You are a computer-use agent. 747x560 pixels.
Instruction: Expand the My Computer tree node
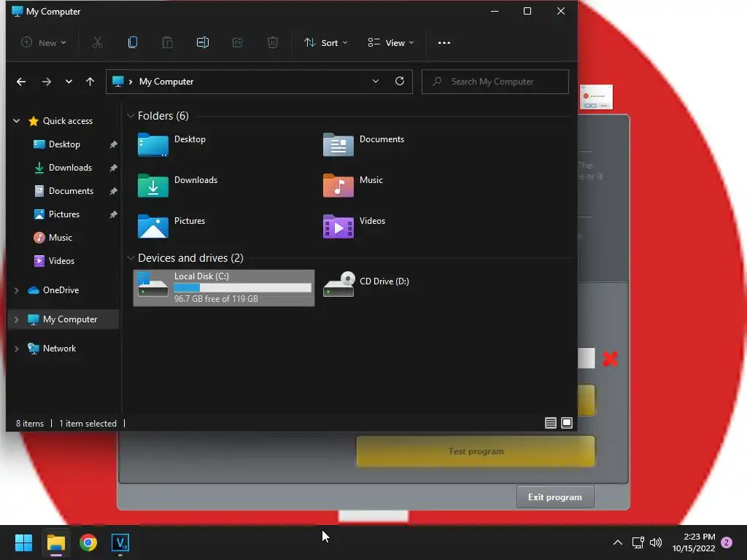17,319
